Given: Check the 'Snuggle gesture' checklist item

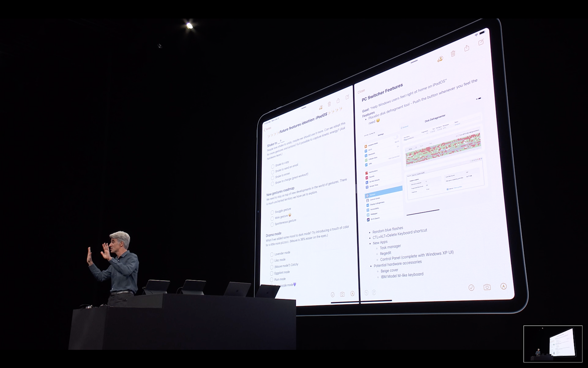Looking at the screenshot, I should (272, 213).
